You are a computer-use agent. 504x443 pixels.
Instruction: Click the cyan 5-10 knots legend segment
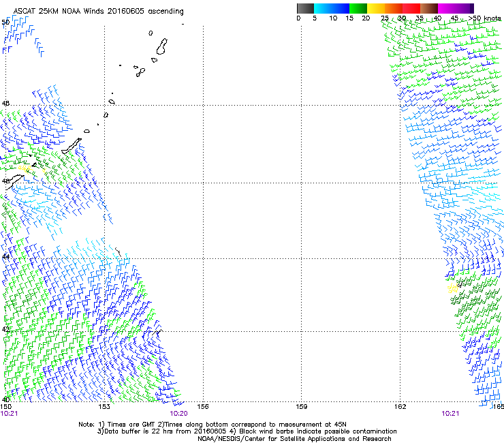323,8
